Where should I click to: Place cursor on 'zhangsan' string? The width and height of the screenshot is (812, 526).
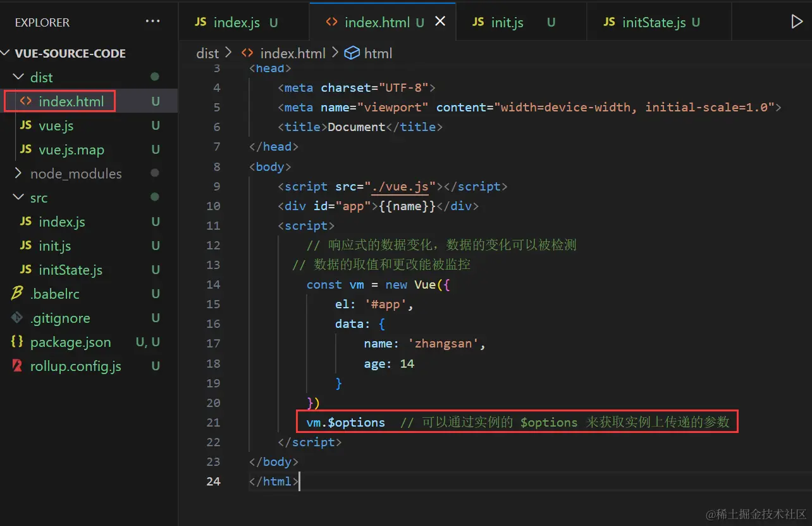coord(443,344)
